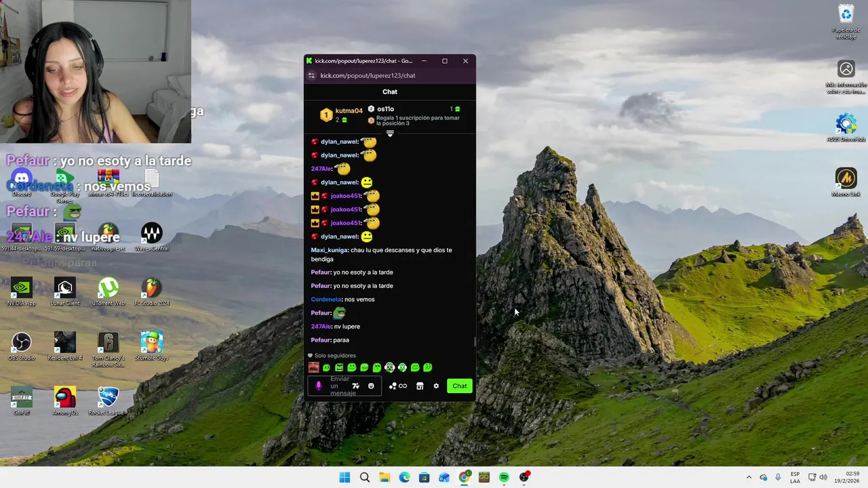Screen dimensions: 868x488
Task: Open the OBS Studio desktop shortcut
Action: point(21,347)
